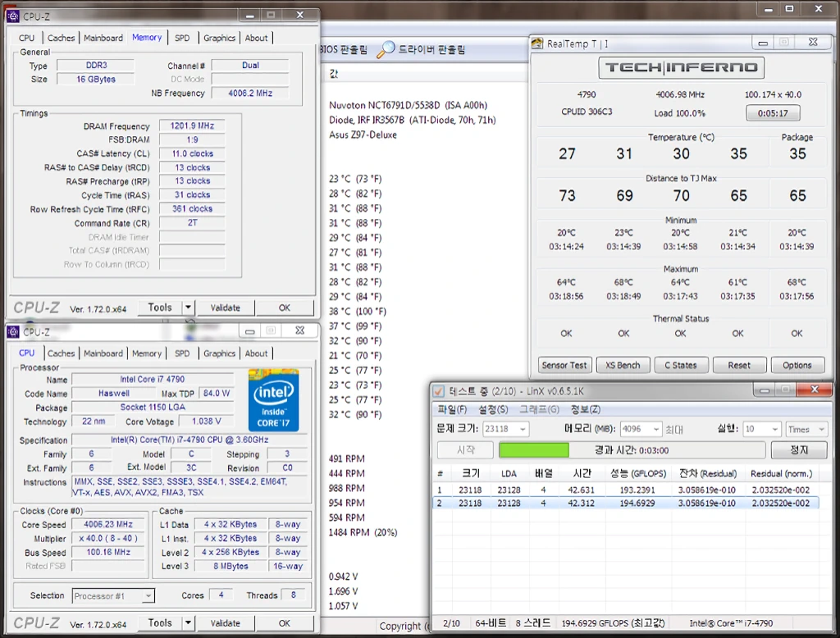Expand the Processor #1 selection dropdown
This screenshot has width=840, height=638.
click(148, 595)
